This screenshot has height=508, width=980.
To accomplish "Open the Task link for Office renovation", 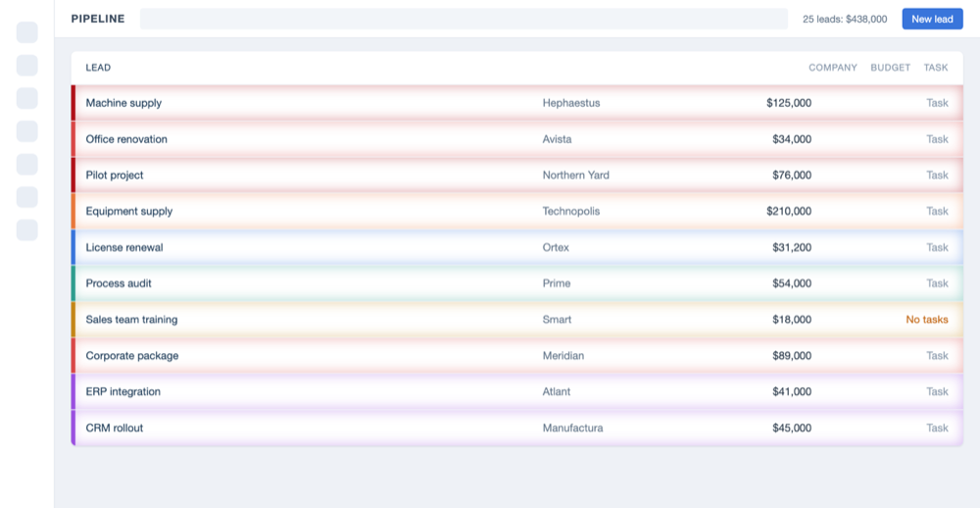I will coord(937,139).
